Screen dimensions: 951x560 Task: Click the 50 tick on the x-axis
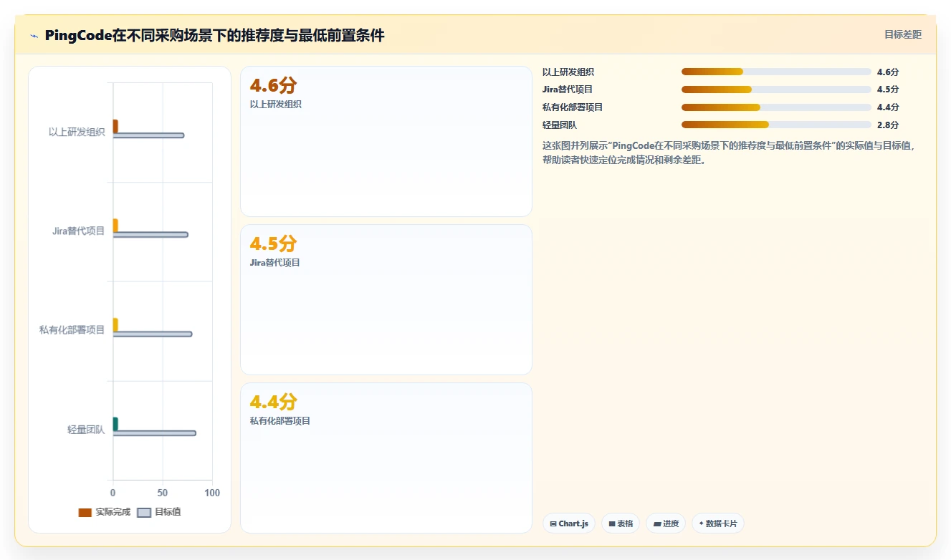click(163, 493)
